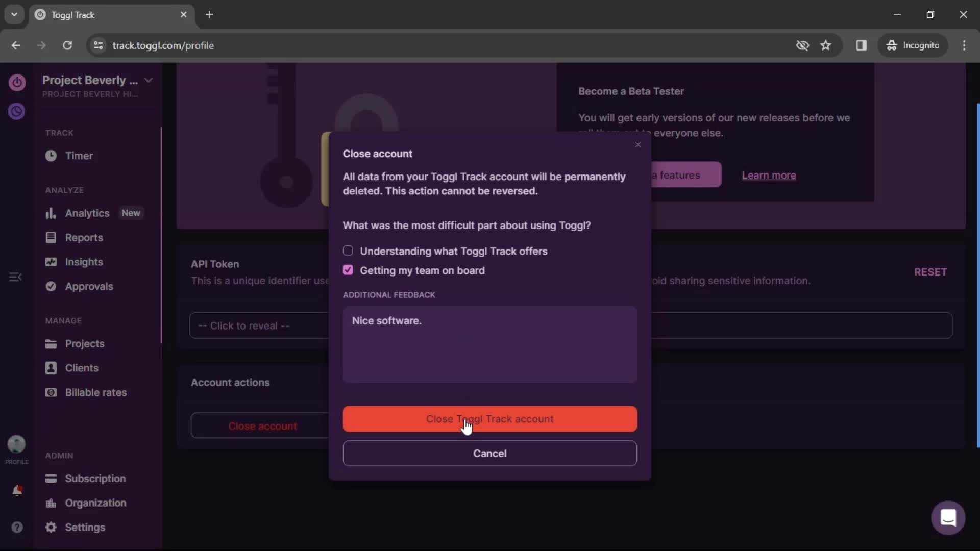Open Projects management section
The image size is (980, 551).
pos(84,344)
